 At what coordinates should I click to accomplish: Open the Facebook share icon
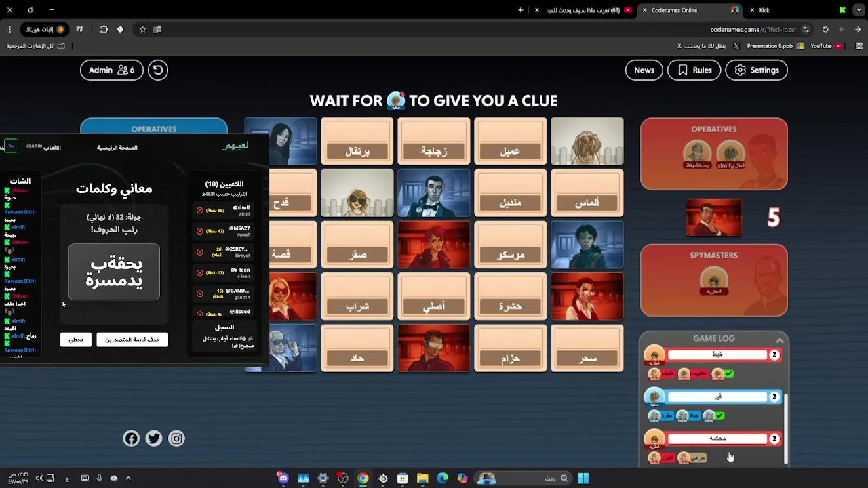click(x=131, y=439)
